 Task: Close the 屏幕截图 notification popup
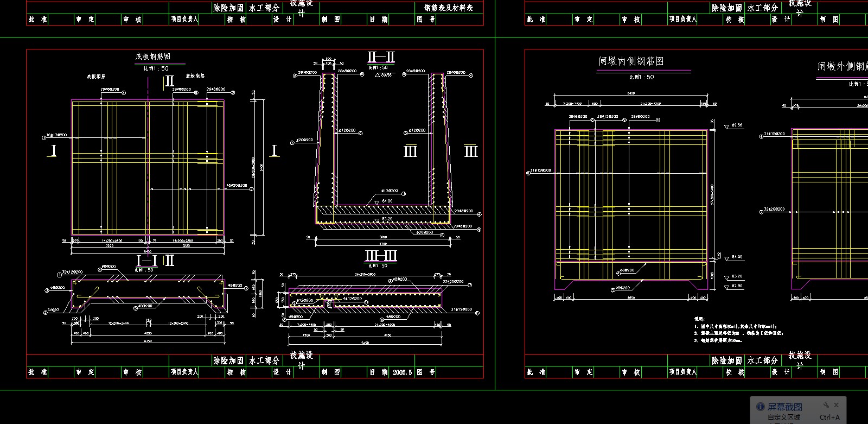pos(837,405)
